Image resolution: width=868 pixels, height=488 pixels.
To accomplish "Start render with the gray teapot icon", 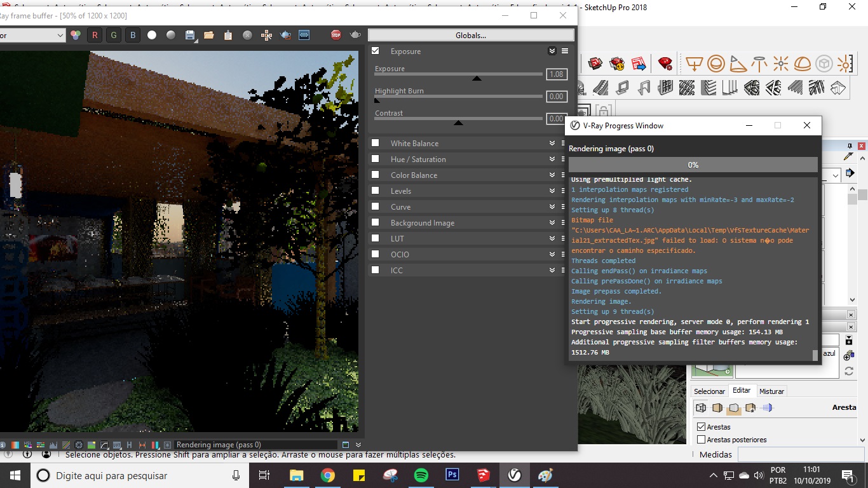I will tap(355, 35).
